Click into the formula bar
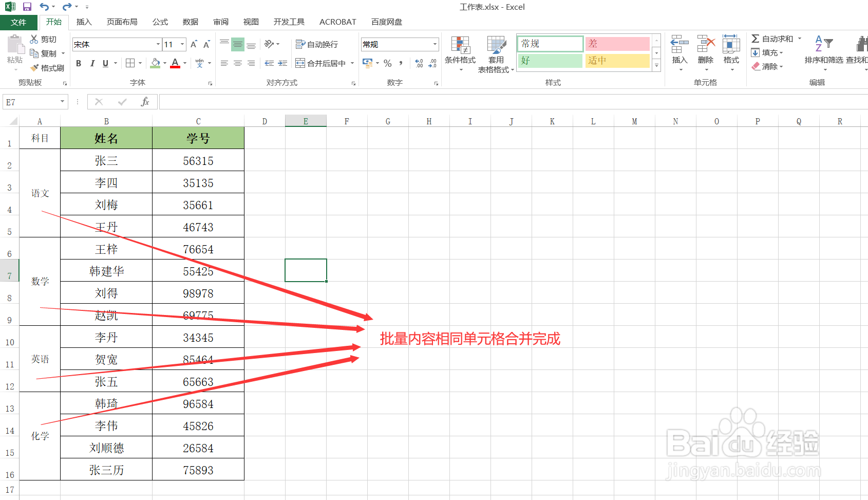Screen dimensions: 868x500 coord(513,102)
